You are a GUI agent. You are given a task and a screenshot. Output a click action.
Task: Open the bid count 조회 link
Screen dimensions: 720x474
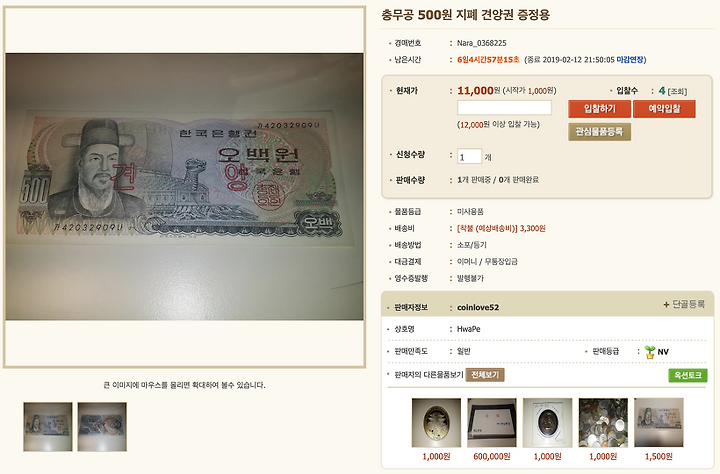[677, 91]
